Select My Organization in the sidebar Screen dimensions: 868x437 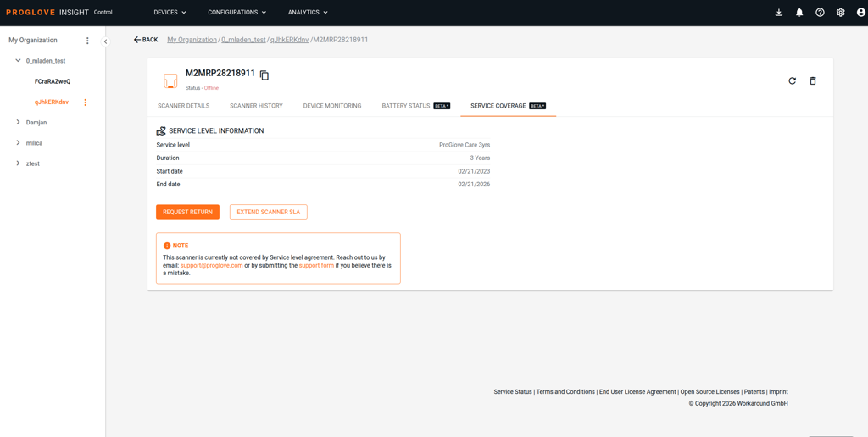[33, 41]
